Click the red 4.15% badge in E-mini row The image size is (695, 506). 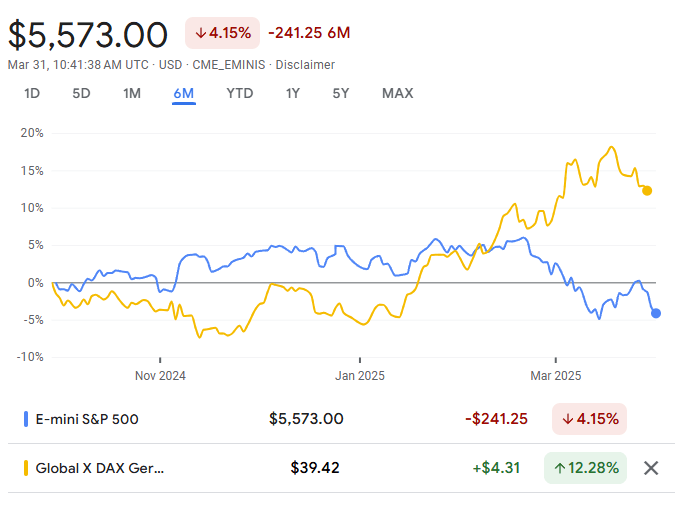589,419
